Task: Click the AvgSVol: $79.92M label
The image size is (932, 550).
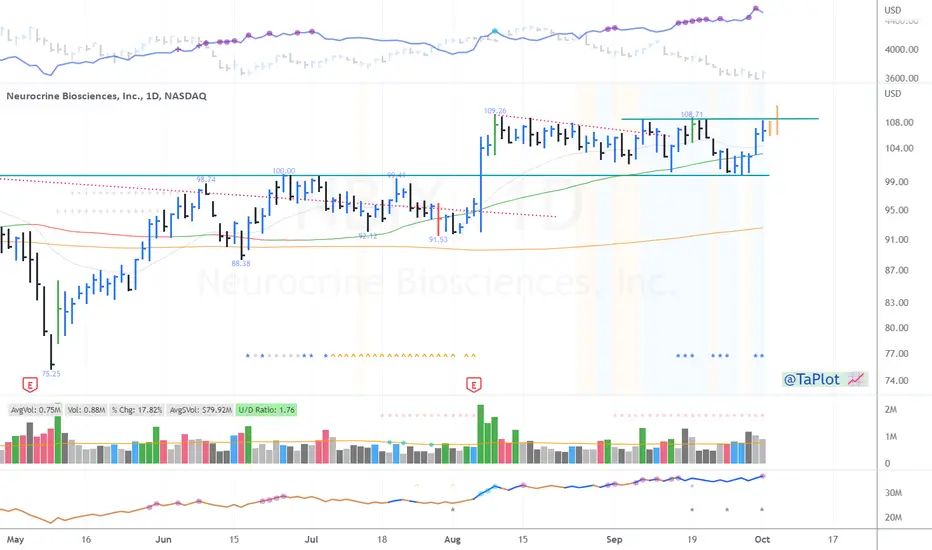Action: coord(200,410)
